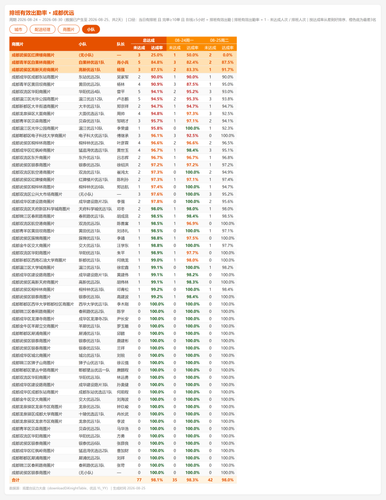The image size is (386, 500).
Task: Click 98.1% in the 合计 row
Action: [x=157, y=480]
